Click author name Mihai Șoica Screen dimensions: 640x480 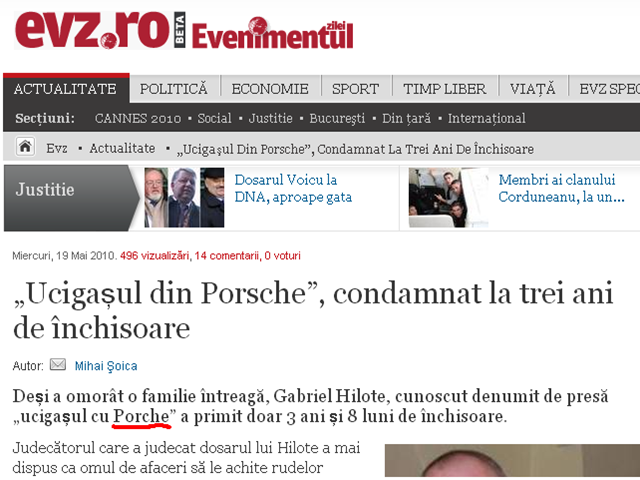(x=106, y=366)
